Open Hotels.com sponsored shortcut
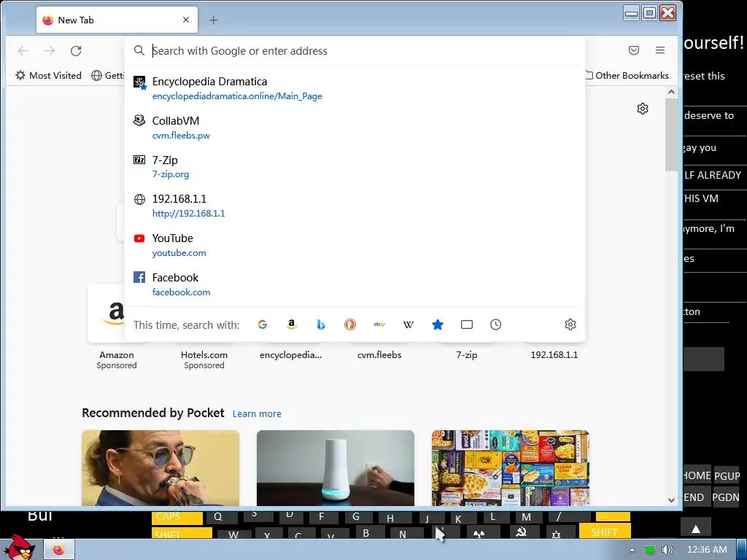The width and height of the screenshot is (747, 560). (204, 359)
